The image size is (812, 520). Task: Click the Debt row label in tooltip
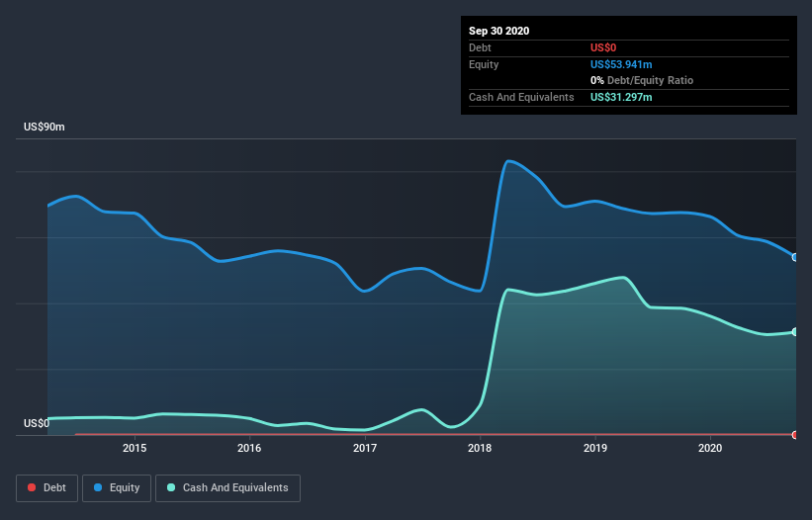[x=480, y=47]
